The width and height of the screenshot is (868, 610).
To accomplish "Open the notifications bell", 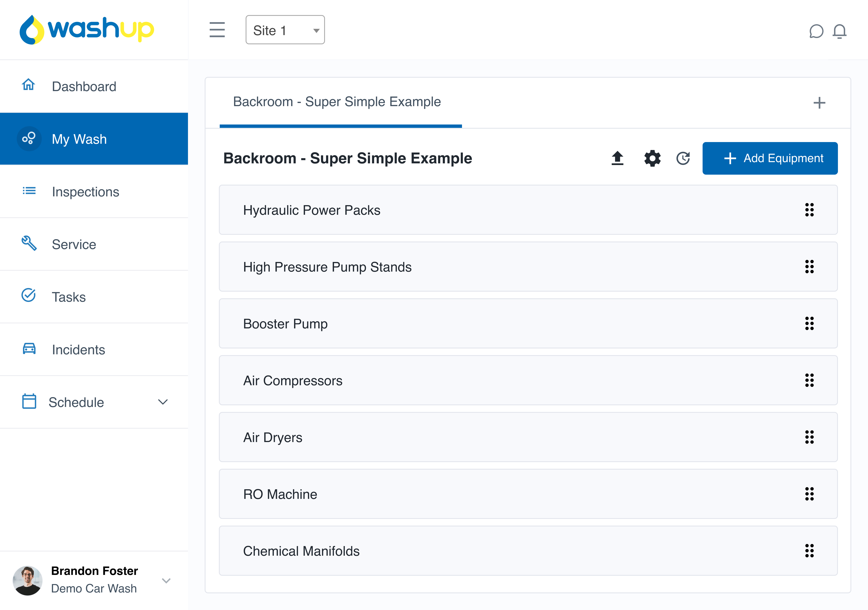I will pos(839,31).
